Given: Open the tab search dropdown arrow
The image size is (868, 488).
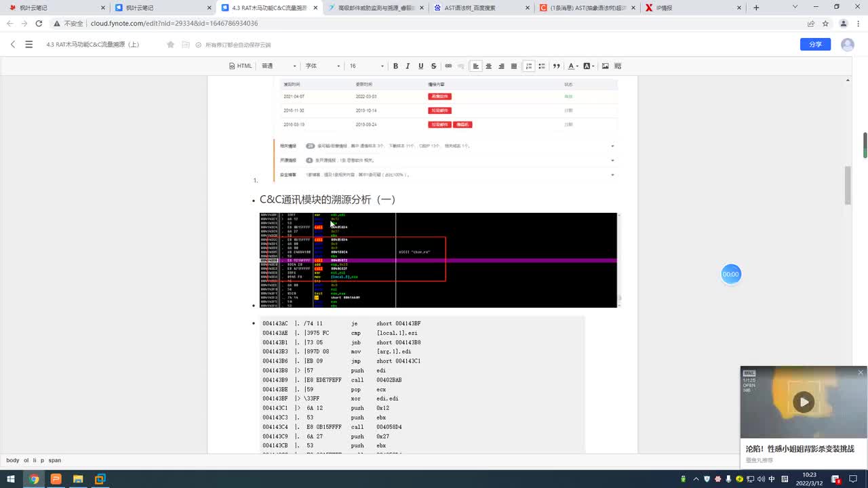Looking at the screenshot, I should coord(795,7).
